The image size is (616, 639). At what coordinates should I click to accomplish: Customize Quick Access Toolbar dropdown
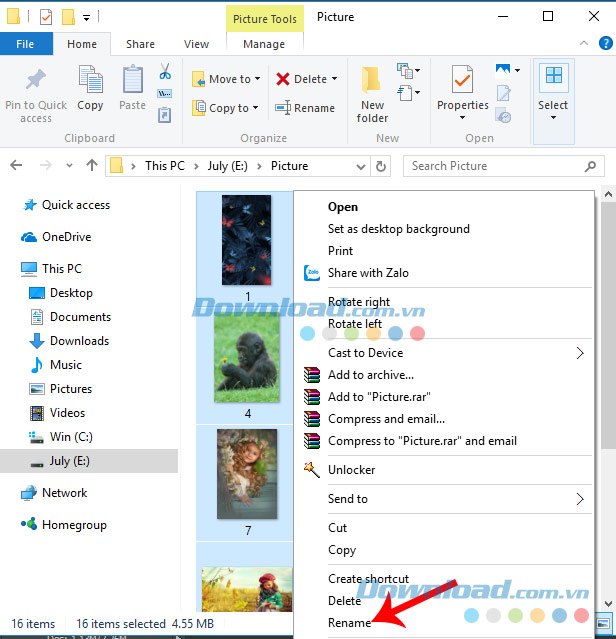(86, 18)
